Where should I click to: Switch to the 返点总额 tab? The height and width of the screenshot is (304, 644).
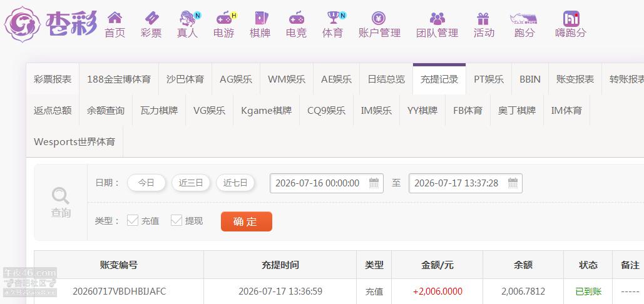click(x=53, y=110)
